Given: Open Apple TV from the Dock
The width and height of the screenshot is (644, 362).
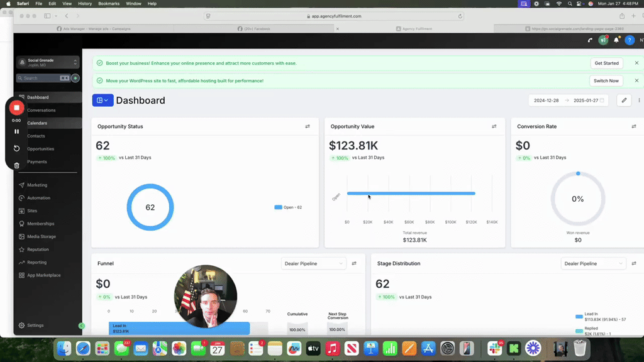Looking at the screenshot, I should (313, 348).
